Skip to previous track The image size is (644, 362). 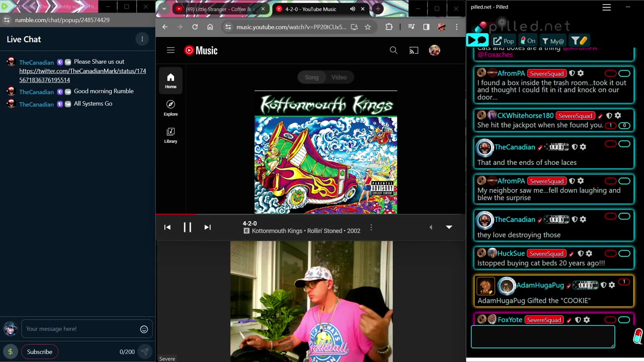point(168,227)
